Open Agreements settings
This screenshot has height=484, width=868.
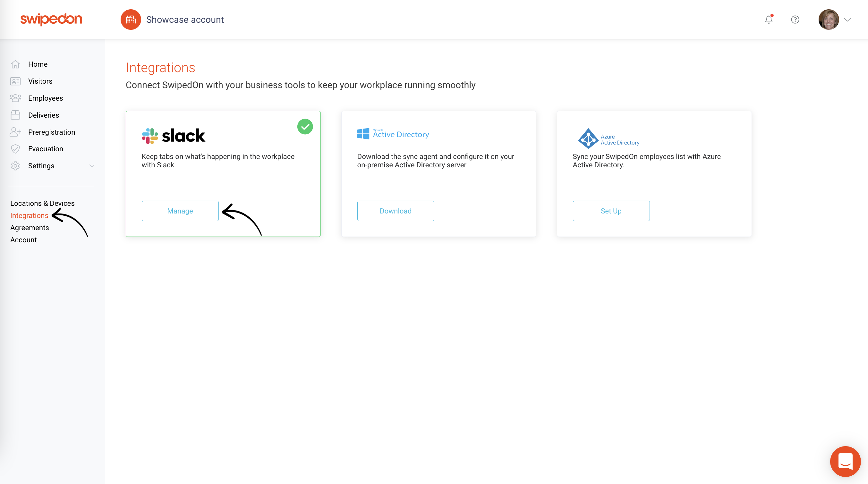point(30,228)
